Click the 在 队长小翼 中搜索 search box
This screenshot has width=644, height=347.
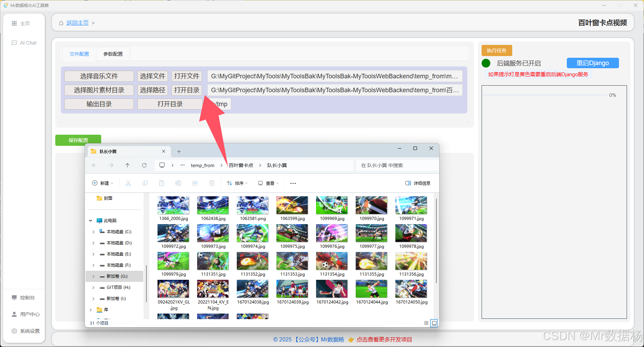click(x=397, y=165)
